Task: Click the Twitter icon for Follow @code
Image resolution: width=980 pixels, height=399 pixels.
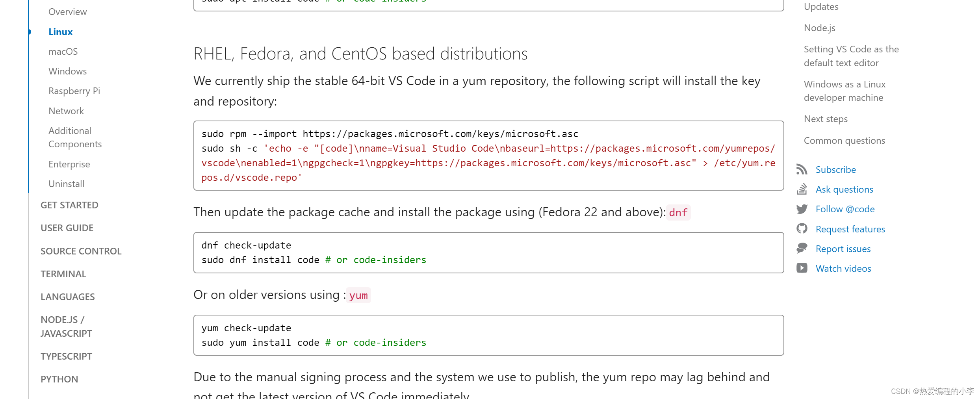Action: coord(802,209)
